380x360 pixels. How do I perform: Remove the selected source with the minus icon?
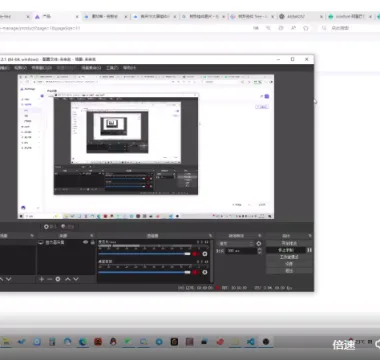coord(49,279)
